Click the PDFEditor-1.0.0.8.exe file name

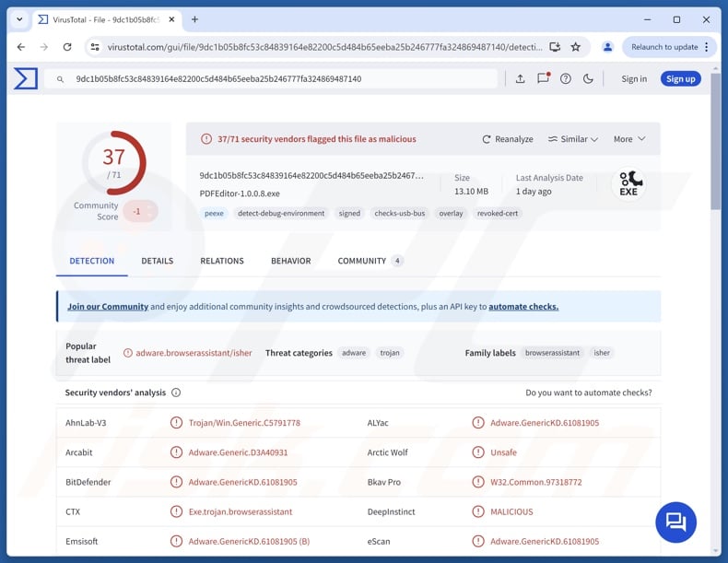coord(240,194)
